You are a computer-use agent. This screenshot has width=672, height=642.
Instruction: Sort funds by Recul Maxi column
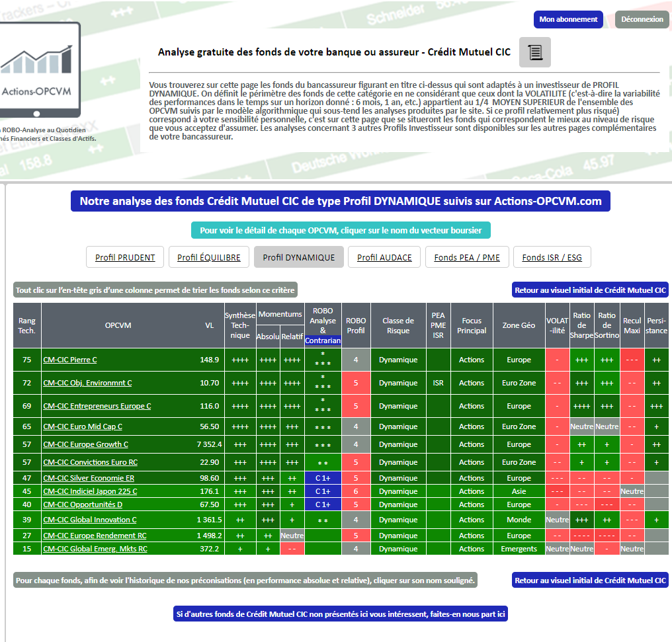(x=632, y=325)
